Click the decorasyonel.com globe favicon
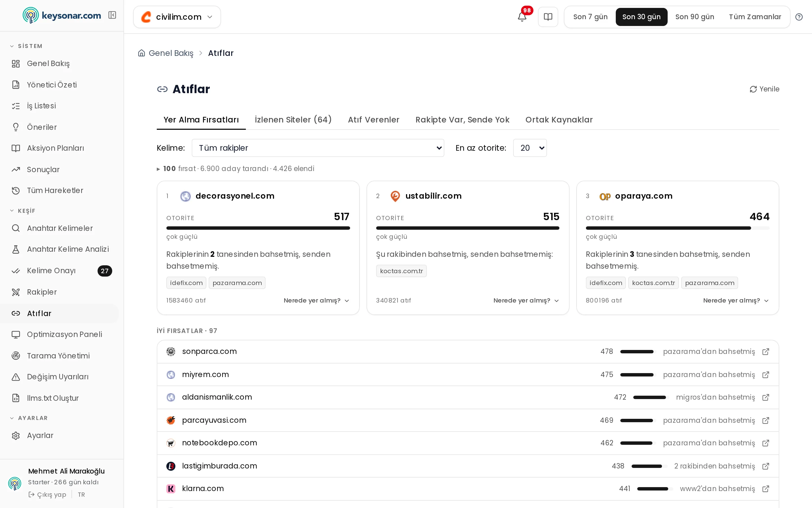The height and width of the screenshot is (508, 812). 185,196
